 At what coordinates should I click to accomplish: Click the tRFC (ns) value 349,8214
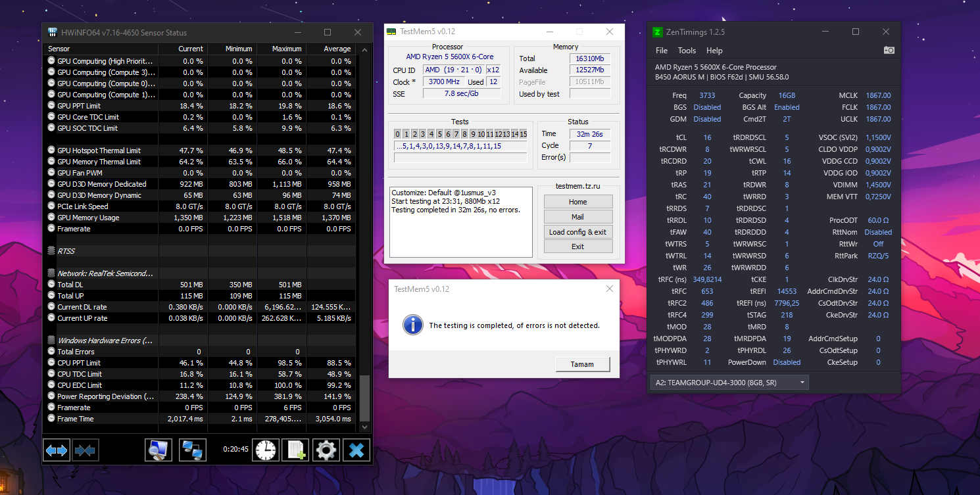(x=707, y=280)
